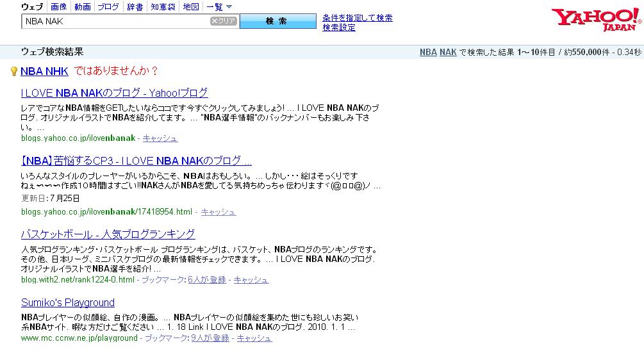
Task: Switch to the 動画 tab
Action: (83, 6)
